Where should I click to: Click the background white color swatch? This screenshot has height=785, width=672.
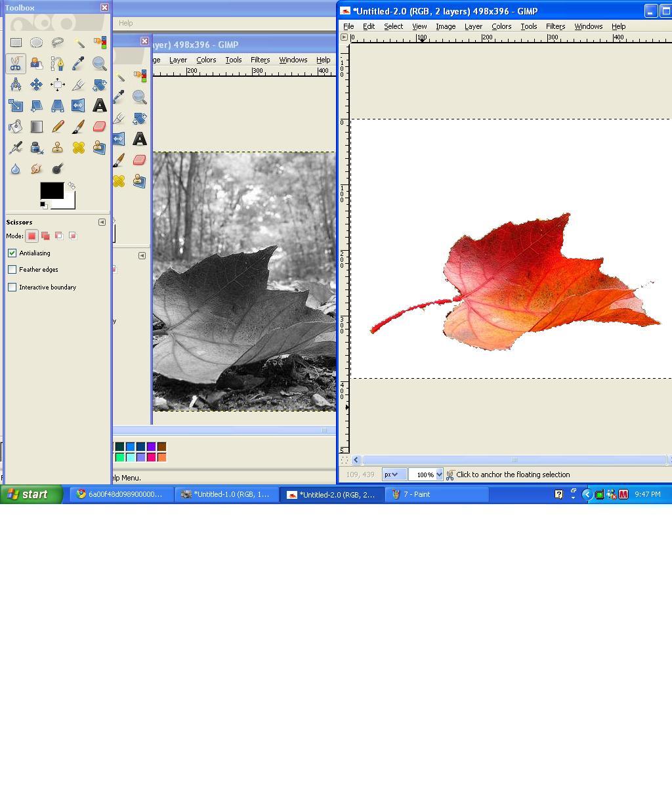[x=69, y=203]
